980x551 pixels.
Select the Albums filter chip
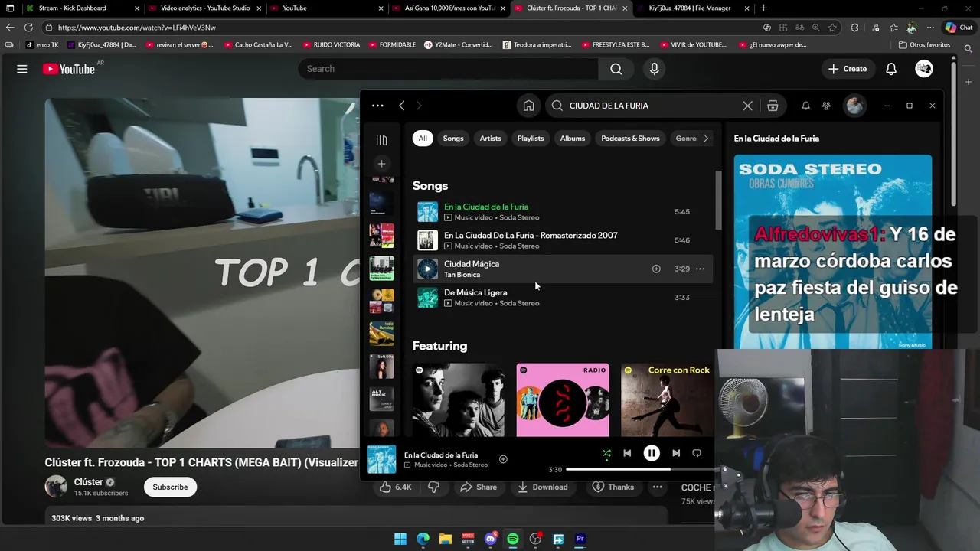(573, 139)
